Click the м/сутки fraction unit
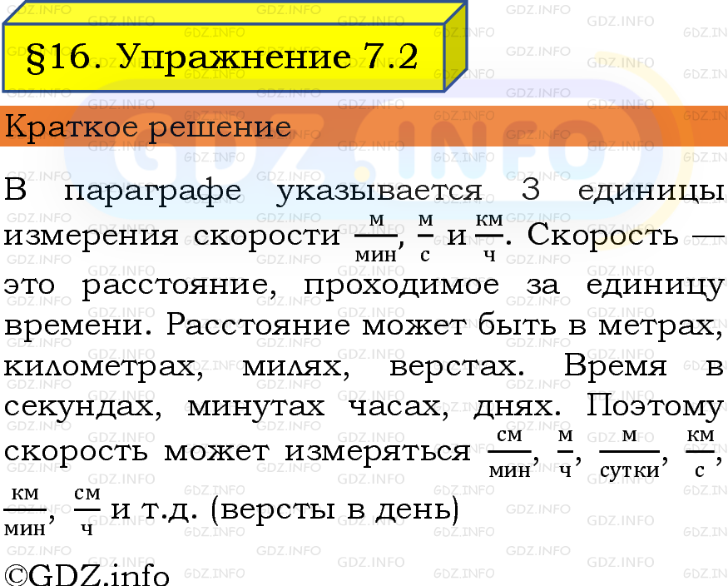Screen dimensions: 728x586 pyautogui.click(x=630, y=453)
